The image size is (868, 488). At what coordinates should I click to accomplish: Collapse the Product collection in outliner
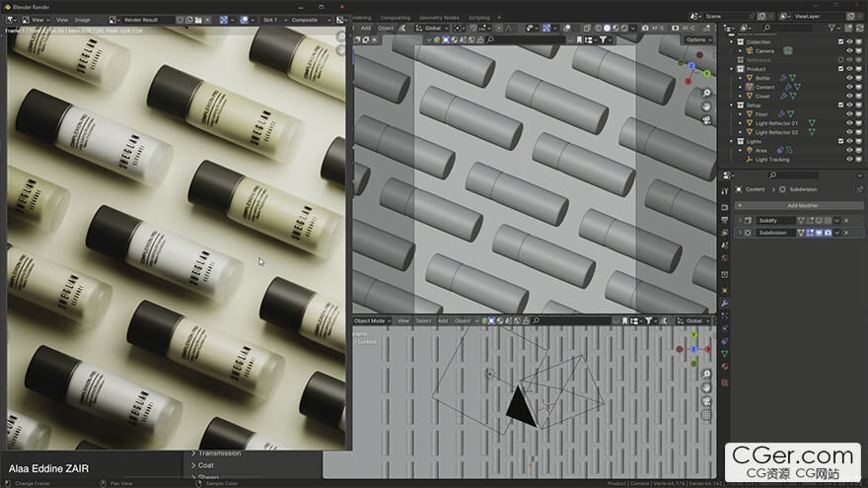coord(732,69)
